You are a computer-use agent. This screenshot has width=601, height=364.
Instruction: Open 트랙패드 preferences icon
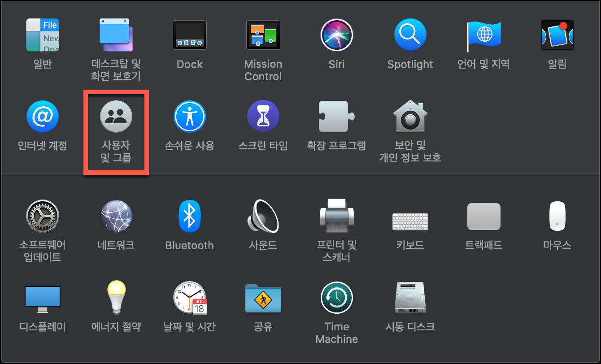click(484, 216)
